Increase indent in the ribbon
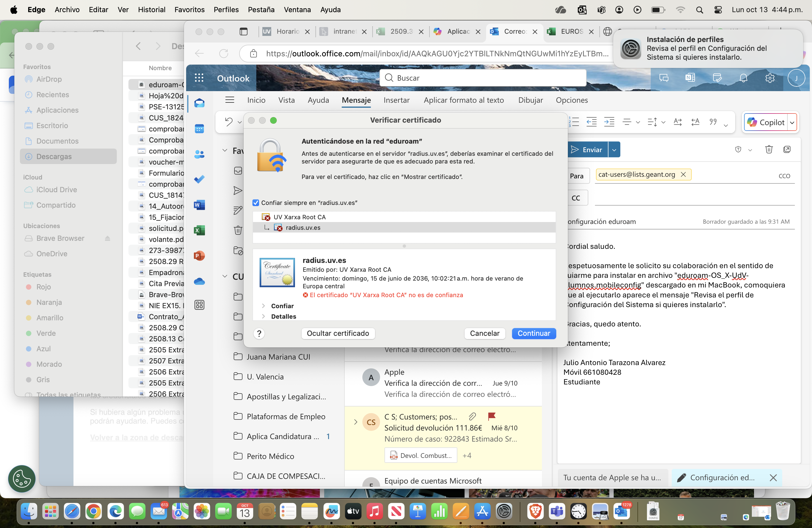 point(609,122)
